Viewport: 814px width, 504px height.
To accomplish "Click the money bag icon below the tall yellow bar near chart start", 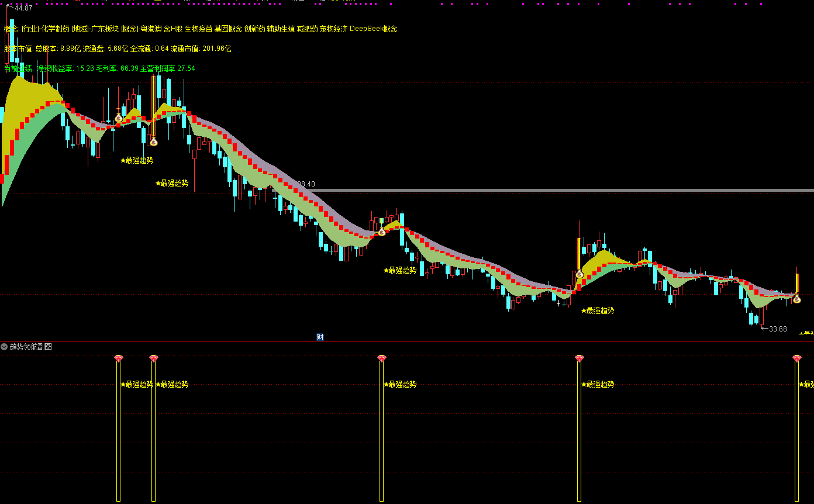I will click(x=154, y=141).
